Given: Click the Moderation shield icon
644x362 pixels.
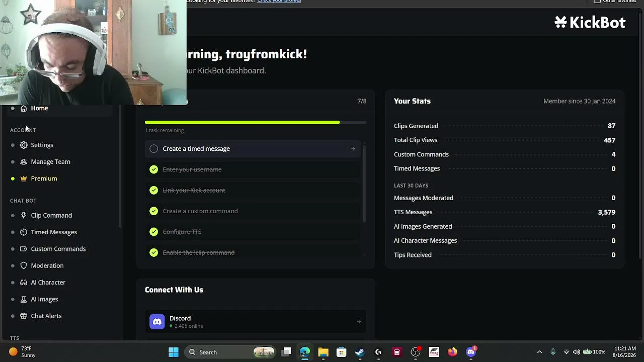Looking at the screenshot, I should [24, 265].
